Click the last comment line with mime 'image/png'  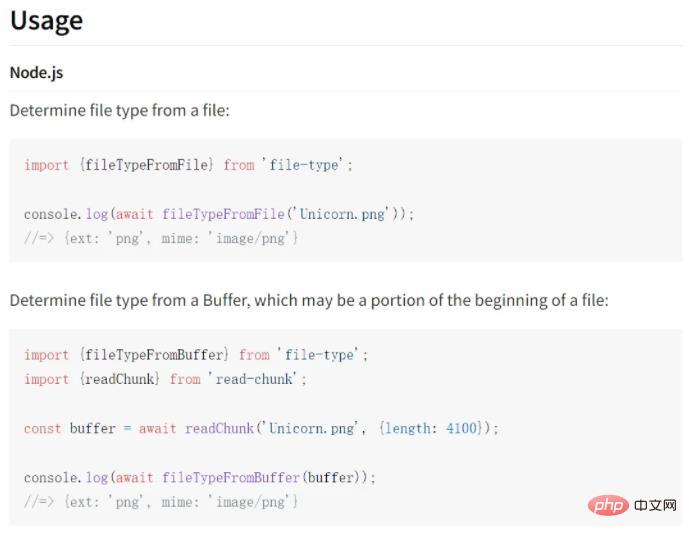(x=161, y=502)
